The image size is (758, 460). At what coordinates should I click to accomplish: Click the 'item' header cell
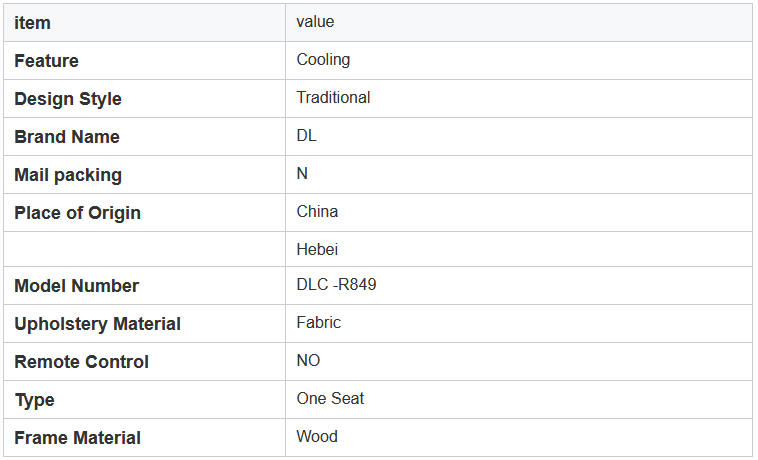[145, 23]
